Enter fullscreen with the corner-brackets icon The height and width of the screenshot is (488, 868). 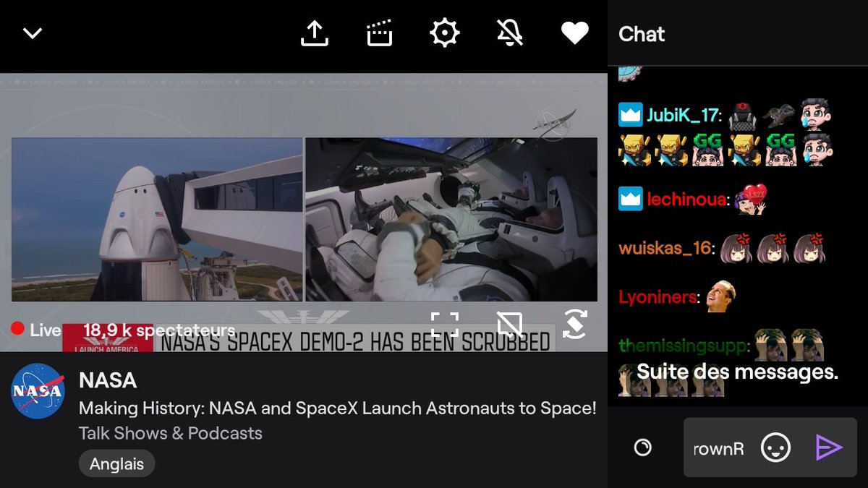(445, 325)
